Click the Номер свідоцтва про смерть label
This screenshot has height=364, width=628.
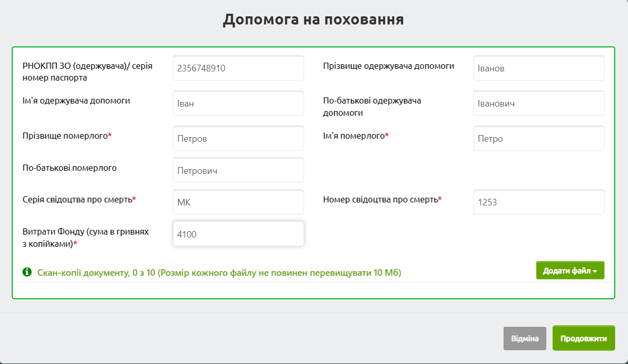pyautogui.click(x=381, y=199)
